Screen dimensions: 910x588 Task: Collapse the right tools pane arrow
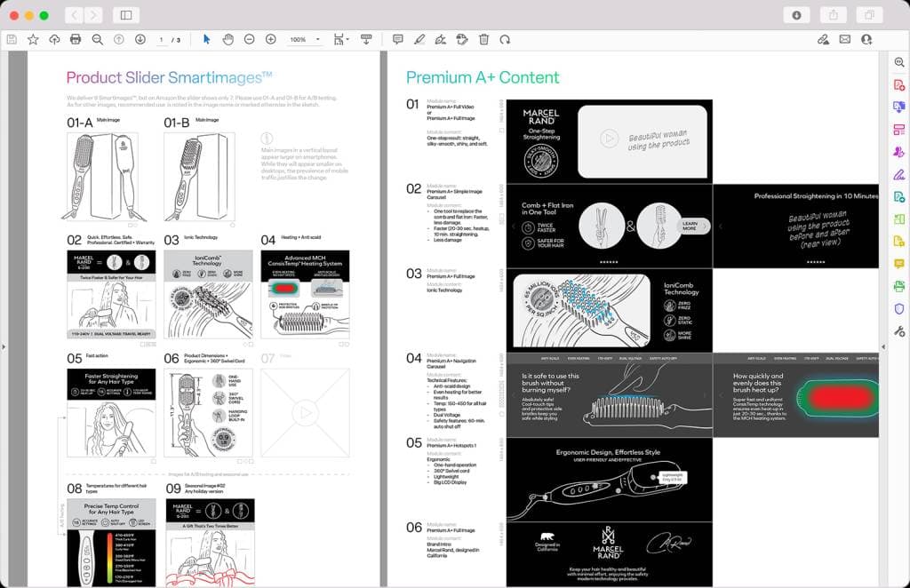883,346
